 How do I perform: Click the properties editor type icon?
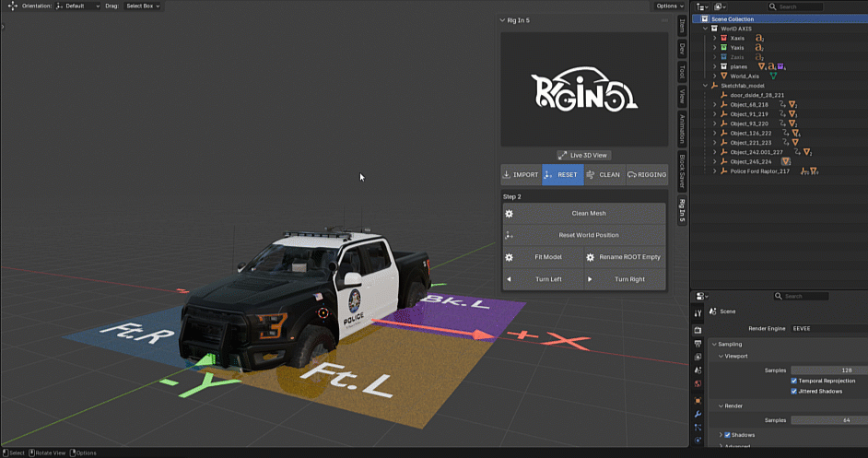click(702, 297)
